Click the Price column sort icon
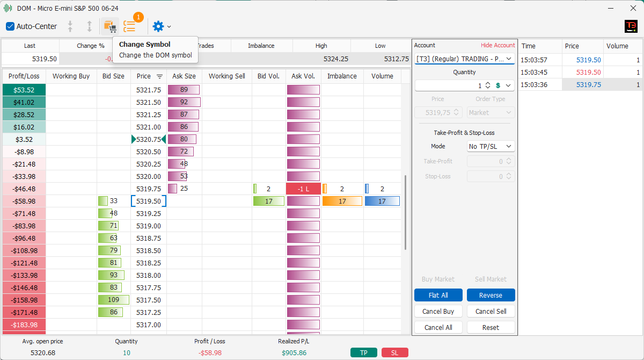Screen dimensions: 644x360 click(x=159, y=77)
